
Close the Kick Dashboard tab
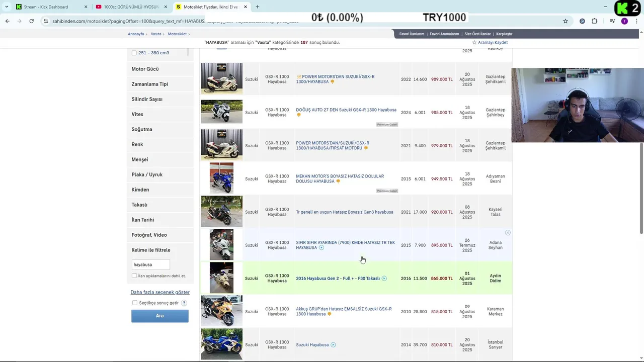tap(86, 7)
